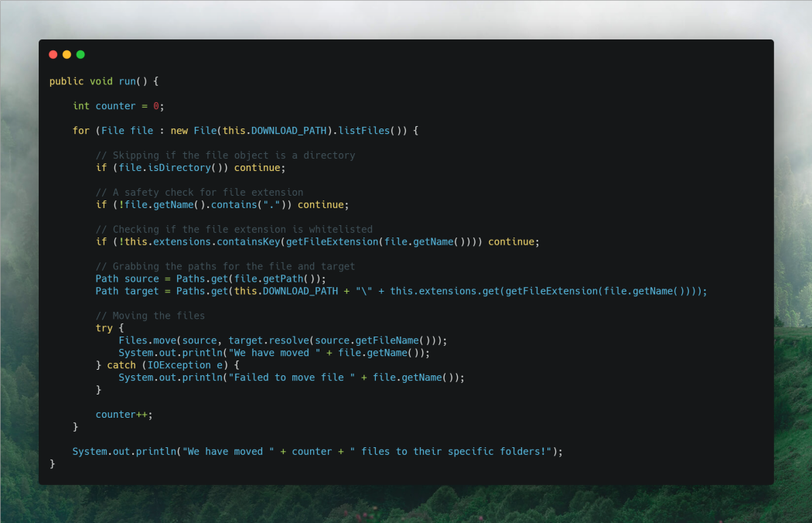The image size is (812, 523).
Task: Click the red close button icon
Action: click(x=53, y=54)
